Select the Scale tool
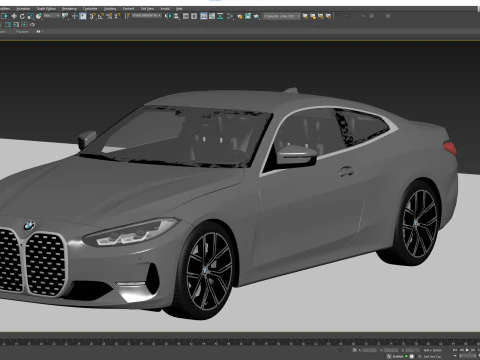The image size is (480, 360). tap(30, 16)
